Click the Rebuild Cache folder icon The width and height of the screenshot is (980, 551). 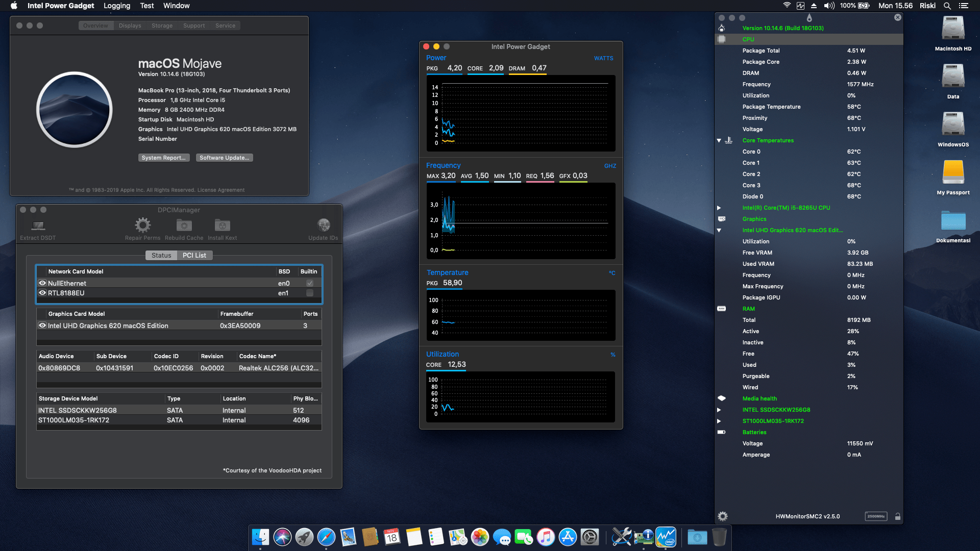[184, 224]
